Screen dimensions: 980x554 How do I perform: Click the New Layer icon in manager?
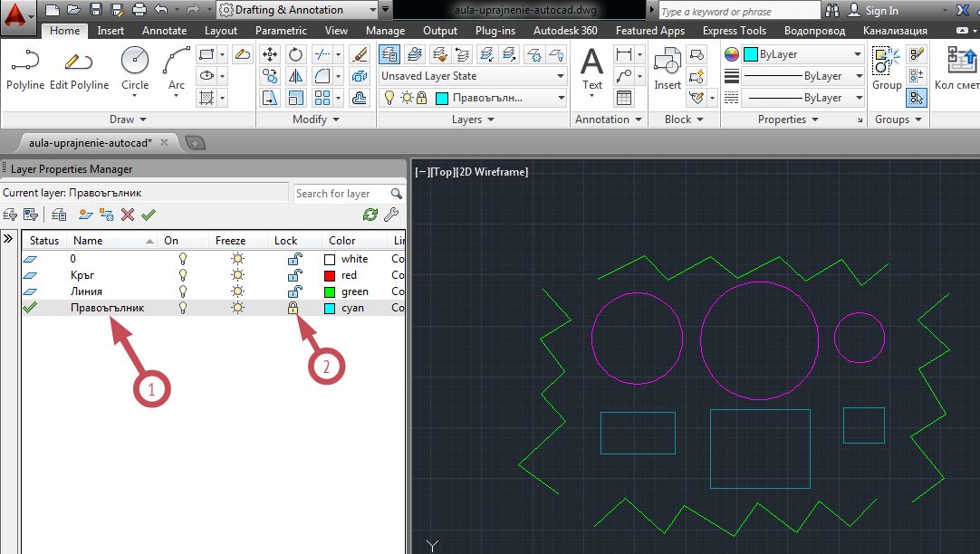click(x=86, y=215)
